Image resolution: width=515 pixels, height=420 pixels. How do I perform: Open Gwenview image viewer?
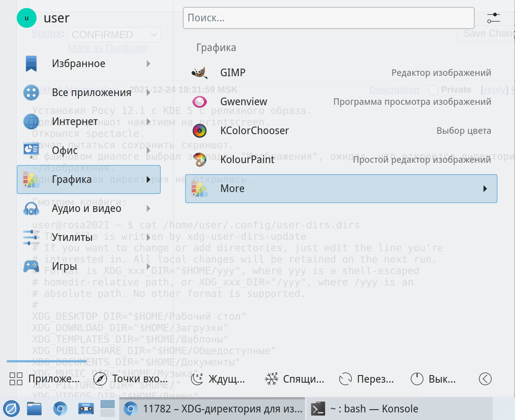(x=243, y=102)
